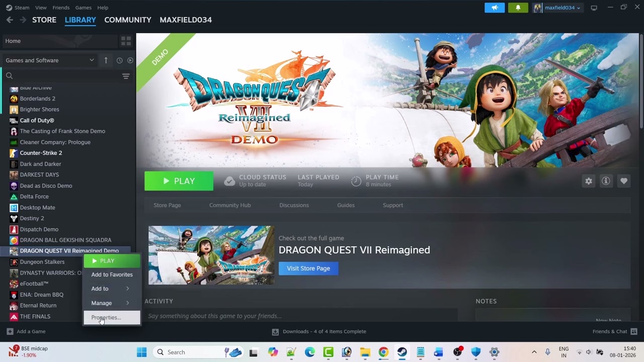Click the Cloud Status checkmark icon
Screen dimensions: 644x362
coord(229,181)
